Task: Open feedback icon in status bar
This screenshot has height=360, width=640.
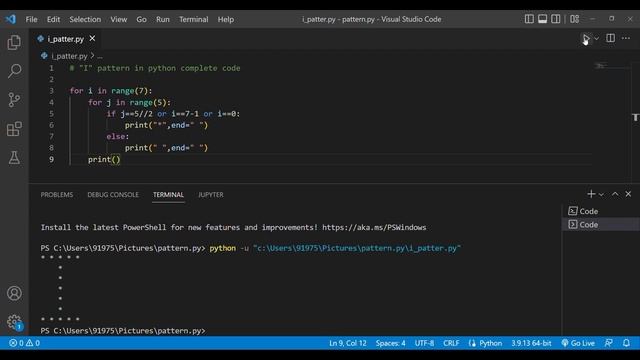Action: click(608, 343)
